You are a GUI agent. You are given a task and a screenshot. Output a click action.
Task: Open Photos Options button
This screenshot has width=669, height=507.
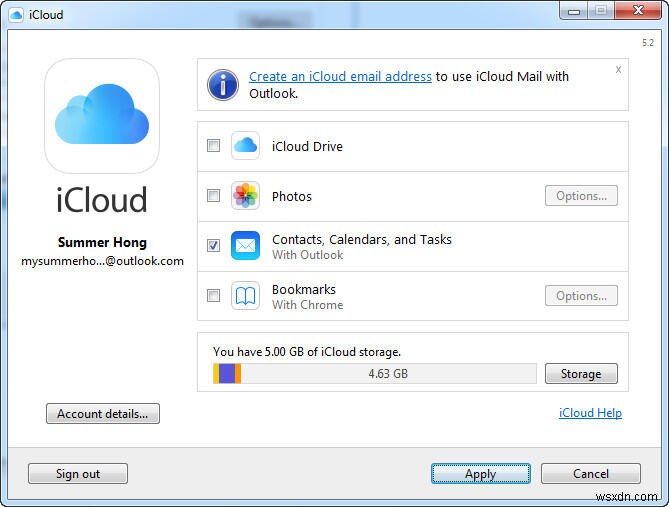click(581, 196)
